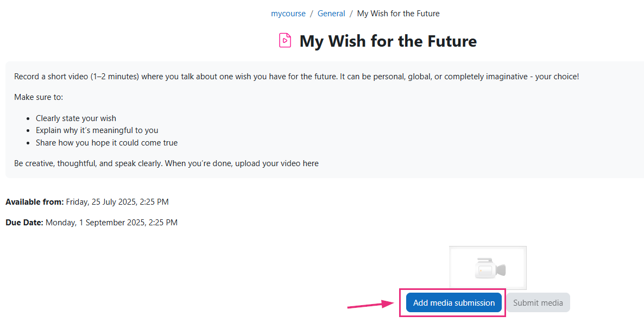
Task: Click the large page heading title
Action: [x=388, y=41]
